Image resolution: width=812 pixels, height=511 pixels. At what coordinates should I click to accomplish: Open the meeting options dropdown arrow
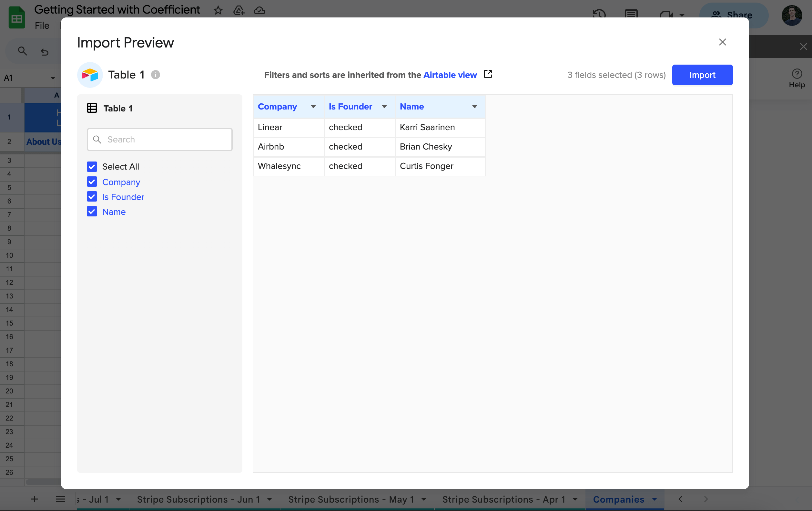(682, 15)
